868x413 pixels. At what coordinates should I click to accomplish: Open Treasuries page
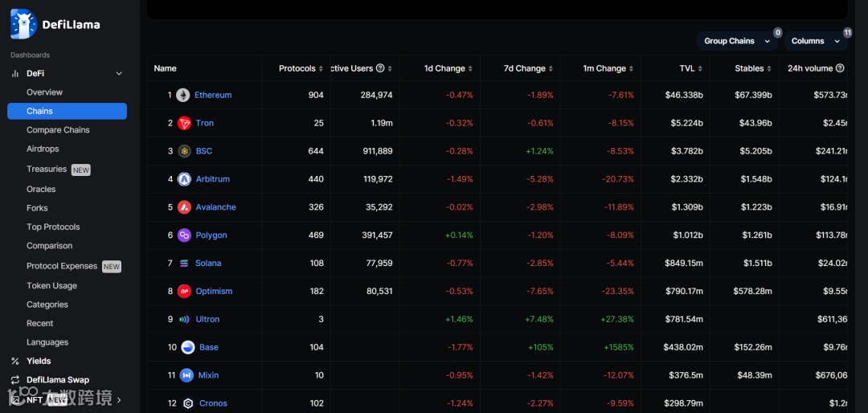47,169
